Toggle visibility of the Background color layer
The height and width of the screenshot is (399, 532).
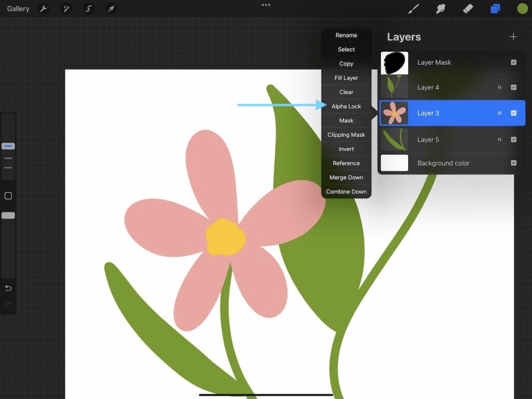point(514,163)
